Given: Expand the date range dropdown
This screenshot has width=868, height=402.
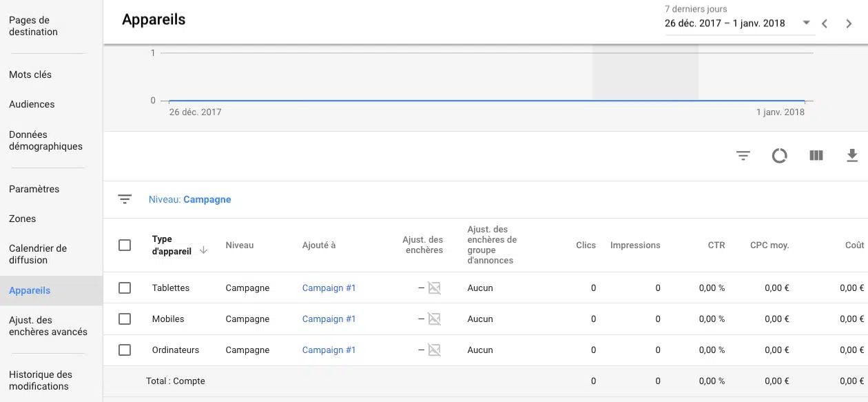Looking at the screenshot, I should tap(806, 23).
